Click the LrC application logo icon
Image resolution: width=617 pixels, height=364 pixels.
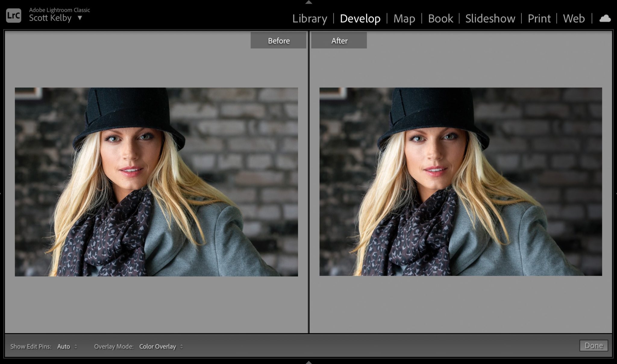[14, 16]
